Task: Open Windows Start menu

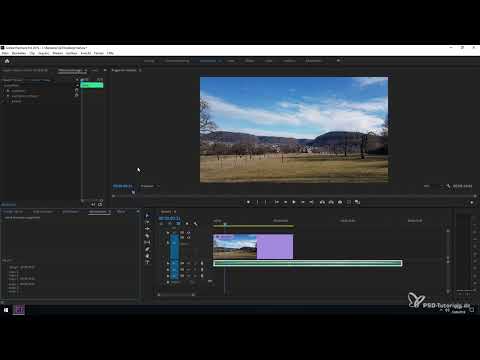Action: tap(6, 310)
